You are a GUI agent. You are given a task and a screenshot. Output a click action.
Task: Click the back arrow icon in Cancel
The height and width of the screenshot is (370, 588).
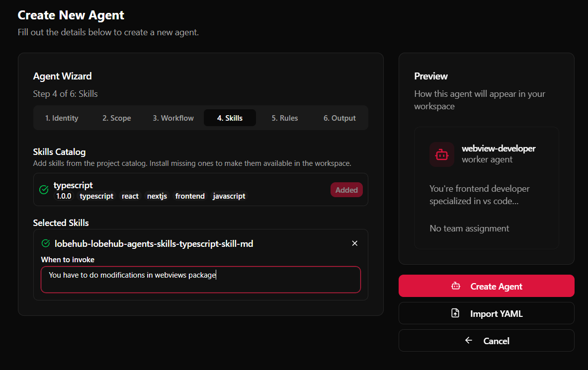(x=468, y=341)
